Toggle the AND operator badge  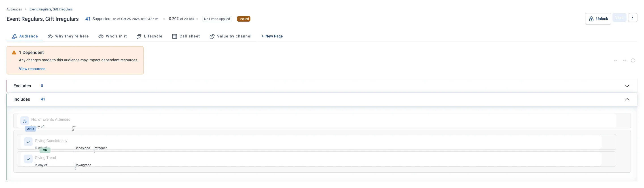pyautogui.click(x=30, y=129)
